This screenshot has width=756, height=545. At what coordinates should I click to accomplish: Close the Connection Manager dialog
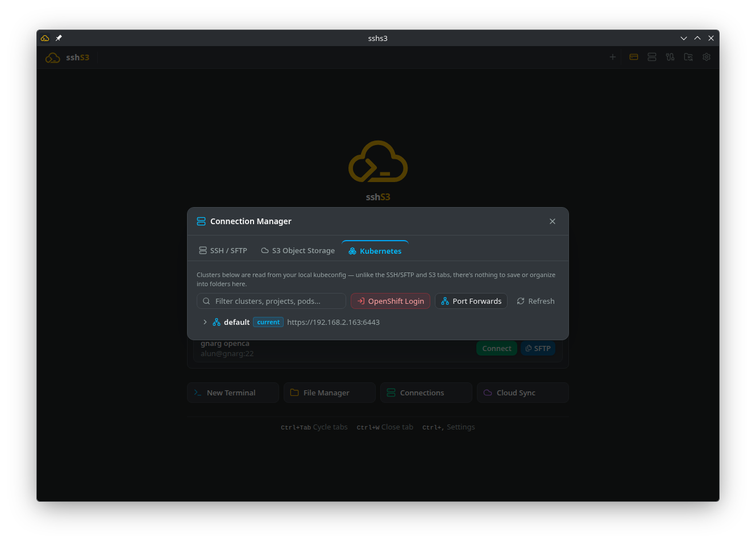553,221
